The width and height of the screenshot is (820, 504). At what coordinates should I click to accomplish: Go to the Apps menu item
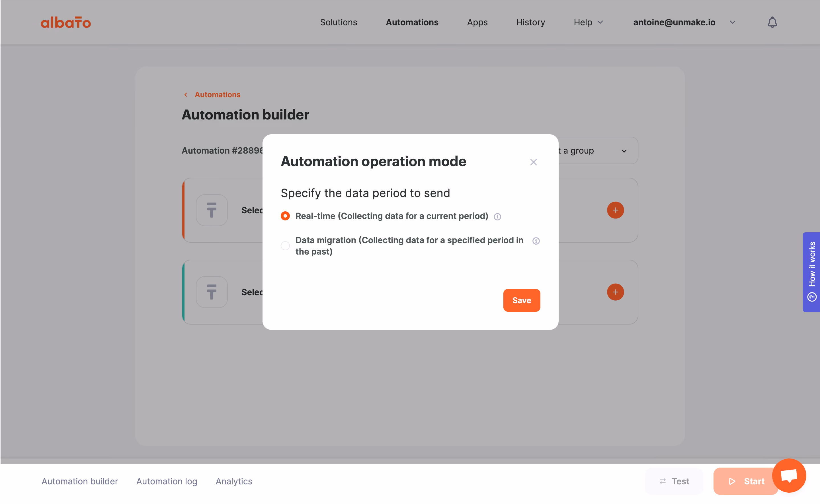[477, 22]
